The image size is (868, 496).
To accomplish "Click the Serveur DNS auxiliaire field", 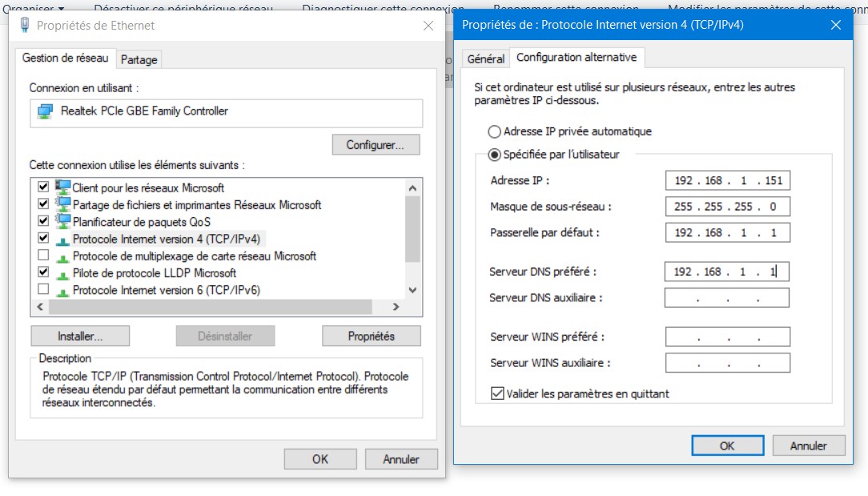I will (726, 298).
